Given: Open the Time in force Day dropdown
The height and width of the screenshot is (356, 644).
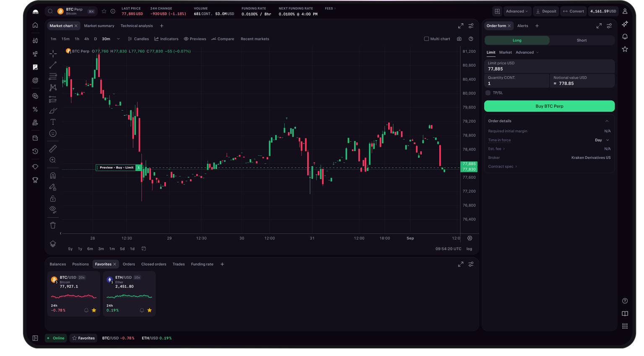Looking at the screenshot, I should [x=602, y=140].
